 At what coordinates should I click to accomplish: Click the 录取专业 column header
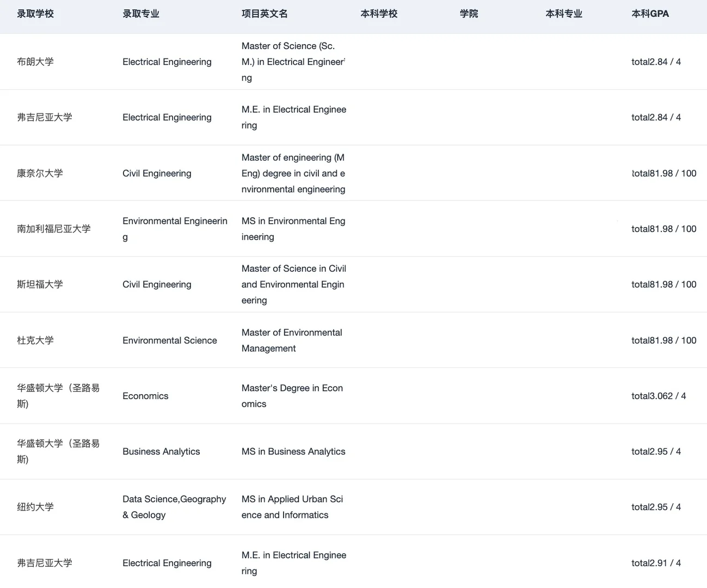point(141,14)
